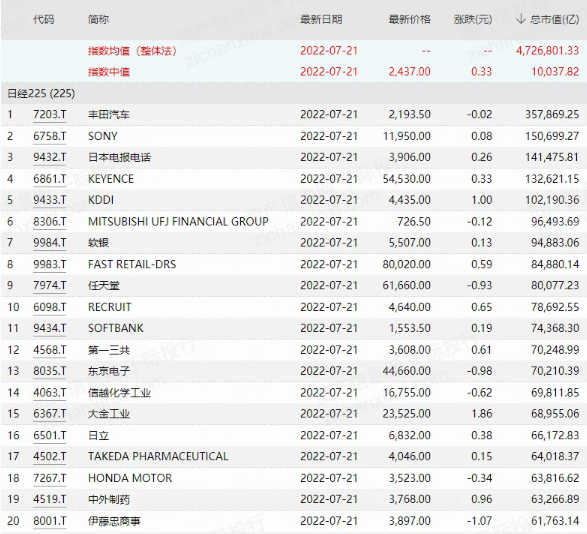The image size is (587, 534).
Task: Click the 指数均值（整体法）summary label
Action: click(132, 50)
